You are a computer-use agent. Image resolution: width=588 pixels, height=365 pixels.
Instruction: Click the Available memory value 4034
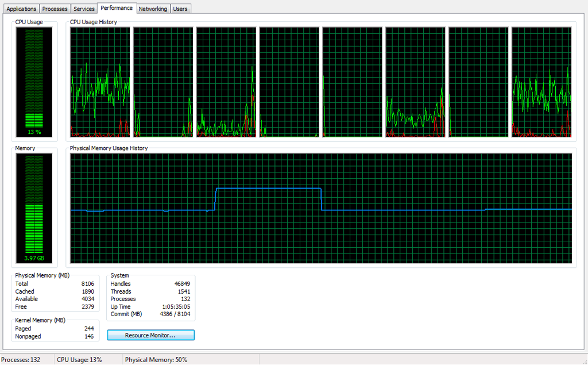coord(88,299)
